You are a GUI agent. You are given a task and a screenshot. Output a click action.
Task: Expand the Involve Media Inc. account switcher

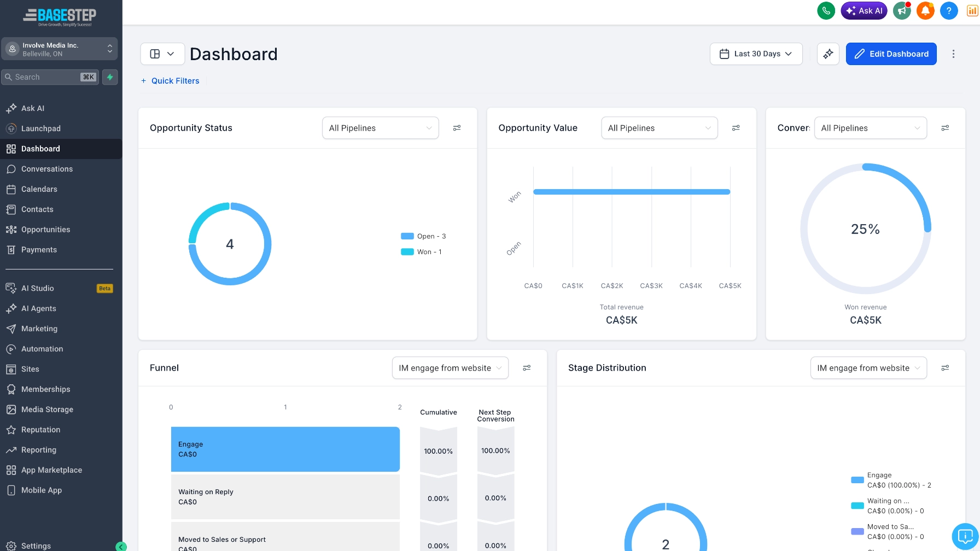point(59,49)
